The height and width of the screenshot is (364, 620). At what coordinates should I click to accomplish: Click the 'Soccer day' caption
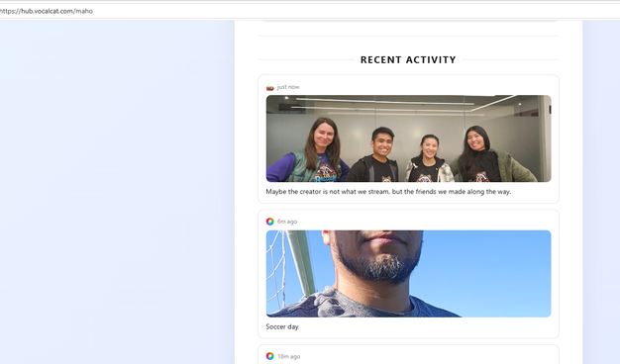282,326
